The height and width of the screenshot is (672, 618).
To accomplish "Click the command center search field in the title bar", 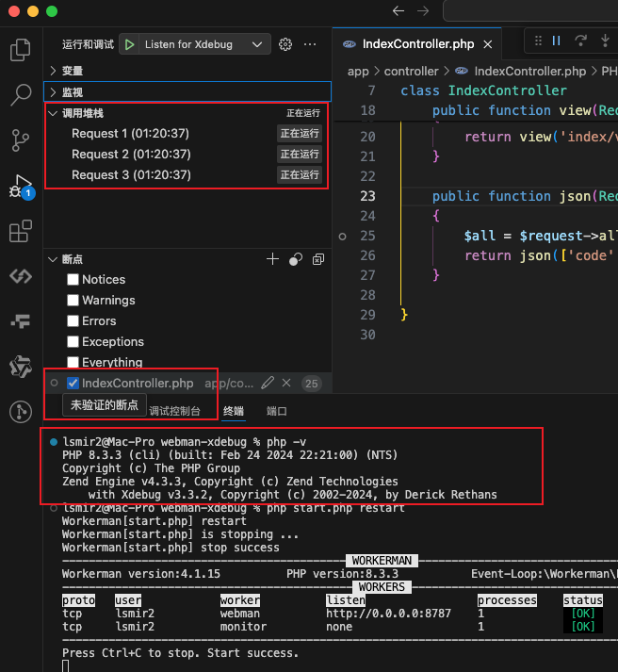I will pyautogui.click(x=530, y=10).
